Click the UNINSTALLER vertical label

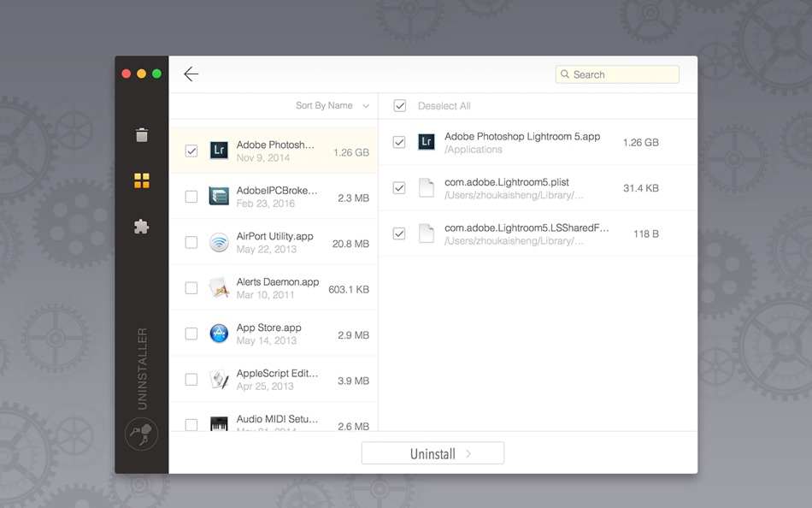(x=142, y=369)
